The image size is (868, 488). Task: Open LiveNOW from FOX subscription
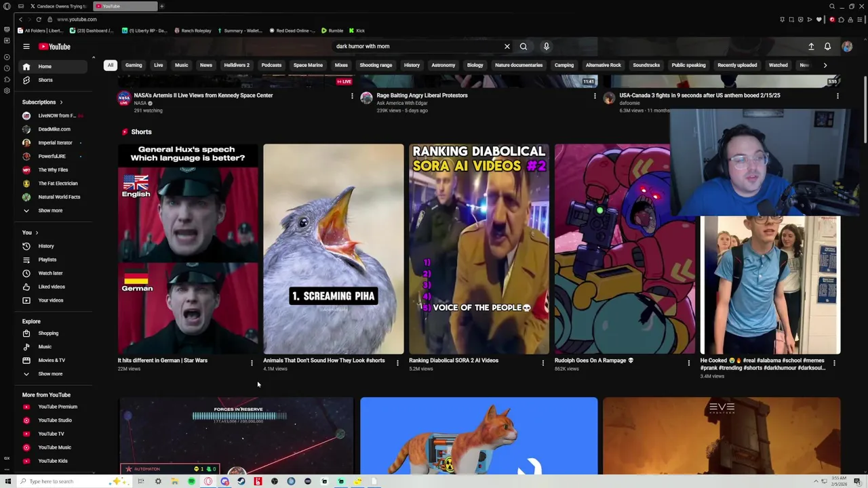pos(53,115)
